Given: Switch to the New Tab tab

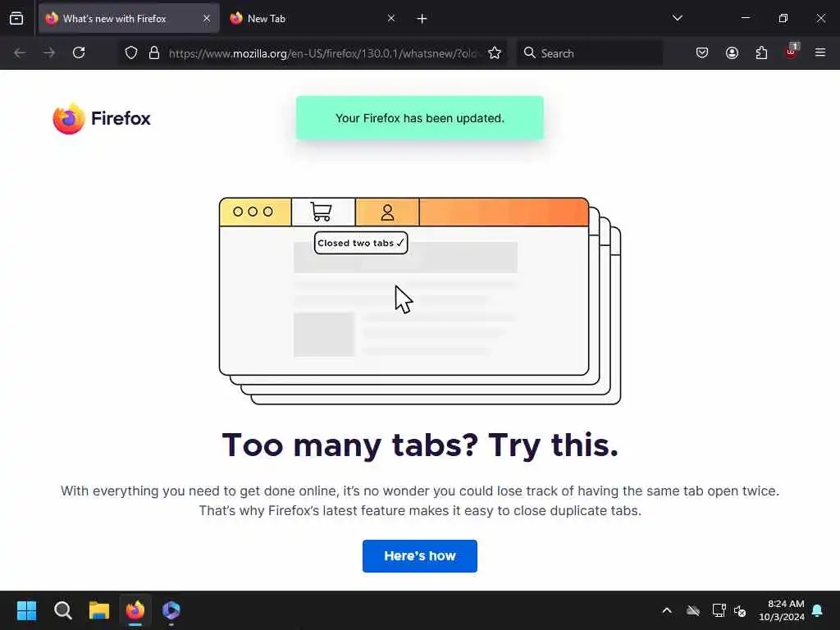Looking at the screenshot, I should click(x=313, y=18).
